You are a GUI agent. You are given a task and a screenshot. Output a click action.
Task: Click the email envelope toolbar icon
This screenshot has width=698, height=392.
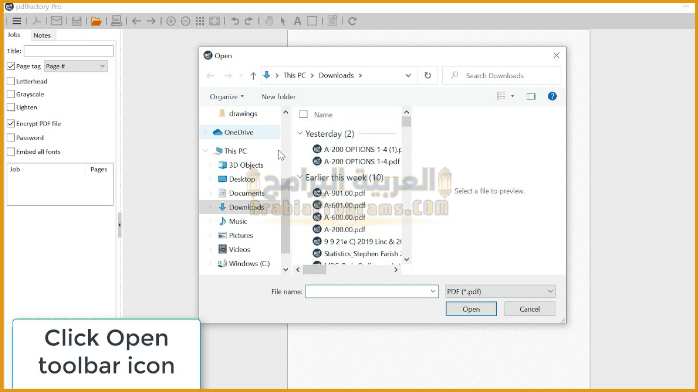57,21
